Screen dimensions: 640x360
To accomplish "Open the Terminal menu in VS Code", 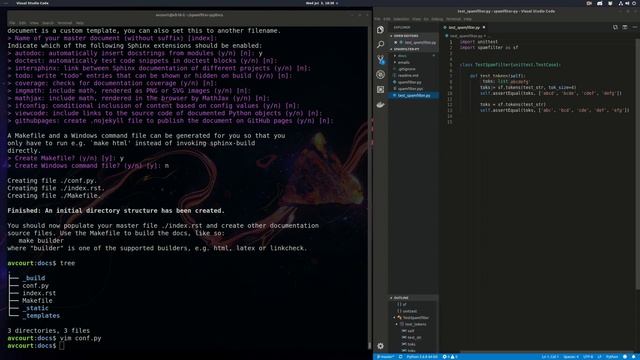I will pos(453,19).
